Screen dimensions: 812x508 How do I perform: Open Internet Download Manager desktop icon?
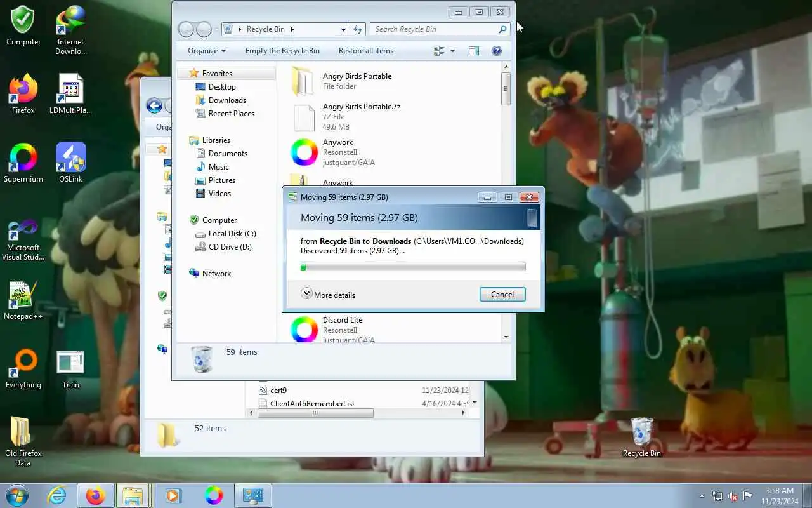(70, 30)
